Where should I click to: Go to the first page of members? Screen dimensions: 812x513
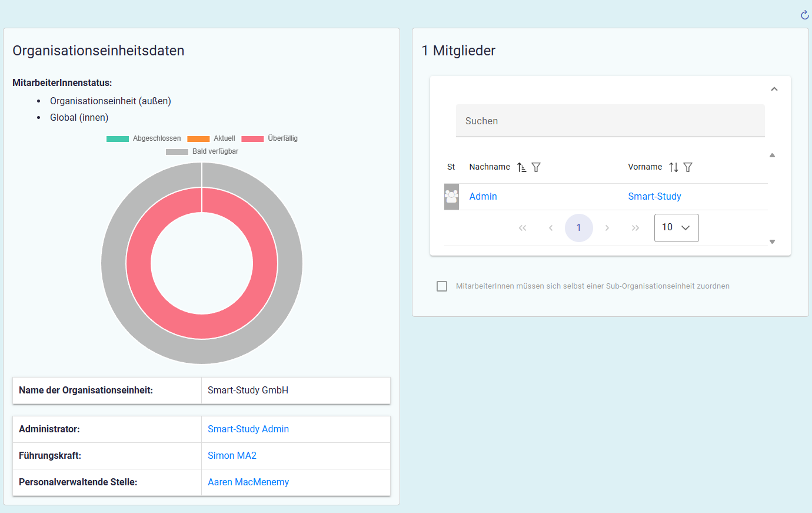(523, 228)
